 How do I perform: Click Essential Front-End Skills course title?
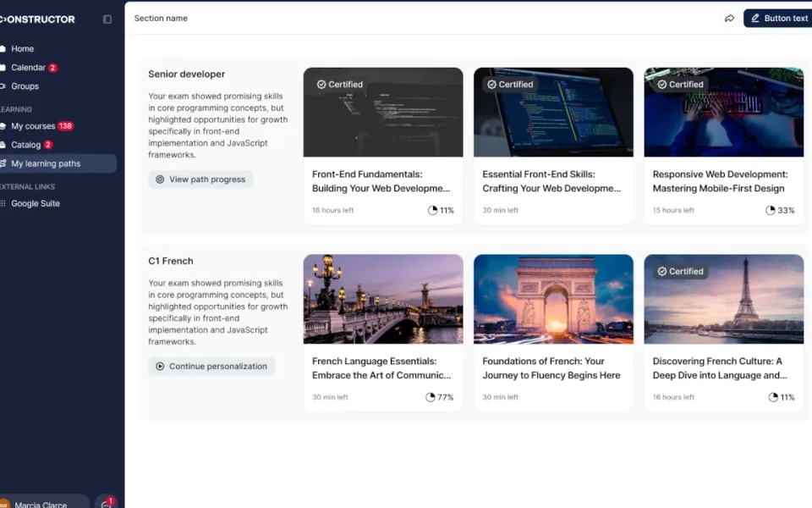point(551,181)
